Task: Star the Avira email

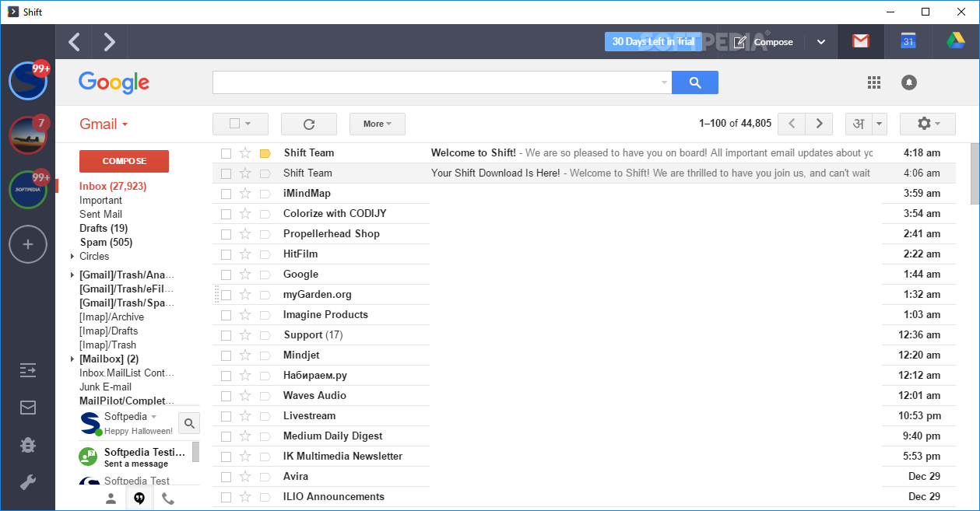Action: point(245,476)
